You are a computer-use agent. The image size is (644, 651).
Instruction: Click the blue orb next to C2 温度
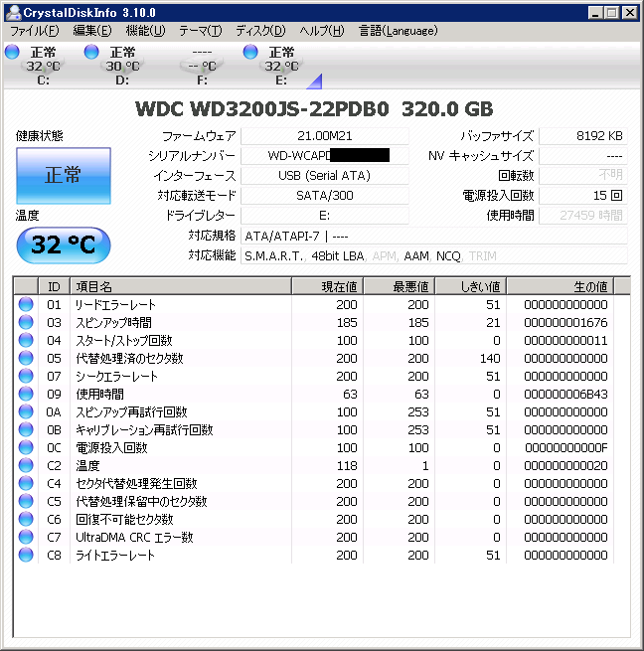26,466
